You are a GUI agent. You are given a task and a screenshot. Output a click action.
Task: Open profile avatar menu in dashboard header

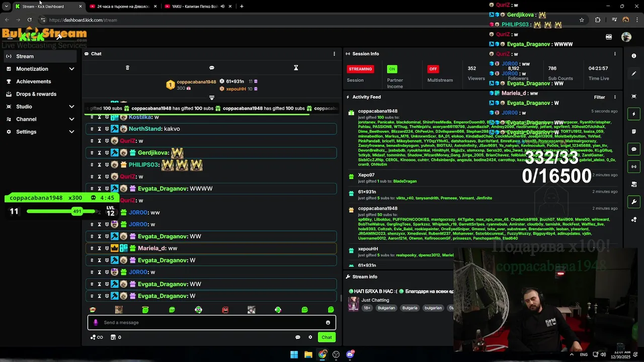[x=626, y=37]
